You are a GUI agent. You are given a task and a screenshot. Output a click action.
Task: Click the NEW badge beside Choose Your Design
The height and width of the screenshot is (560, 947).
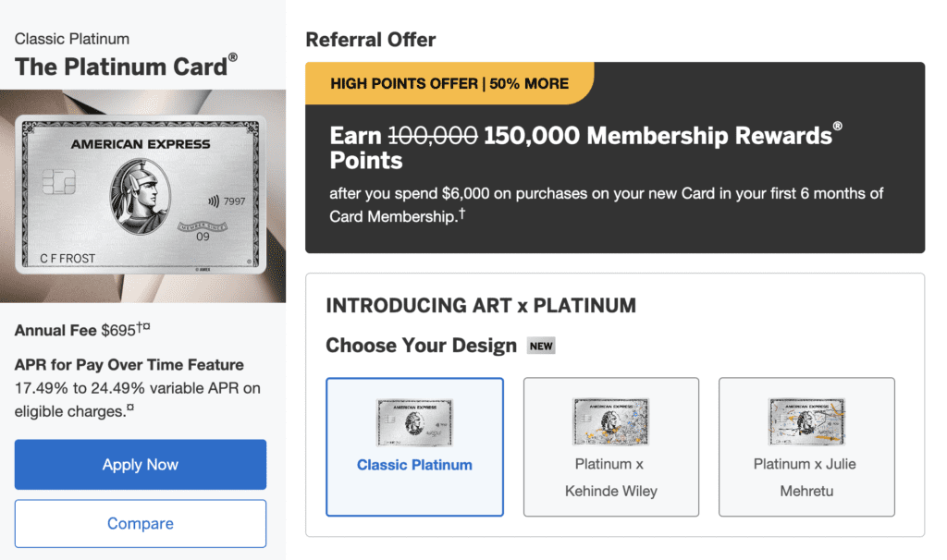click(x=541, y=345)
